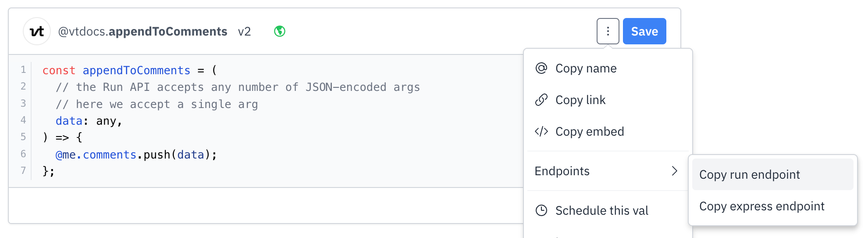Click the v2 version label
This screenshot has height=238, width=868.
click(x=244, y=32)
